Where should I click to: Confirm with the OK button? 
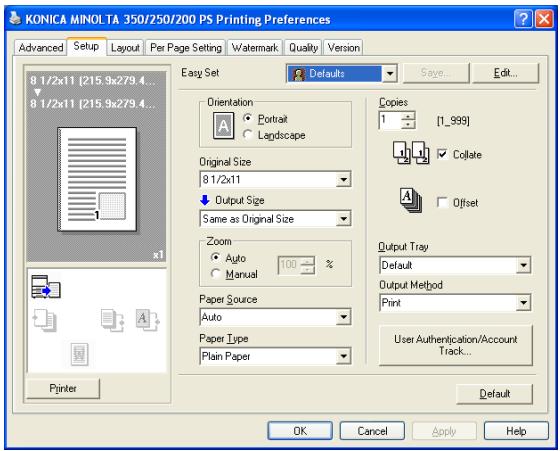point(300,431)
